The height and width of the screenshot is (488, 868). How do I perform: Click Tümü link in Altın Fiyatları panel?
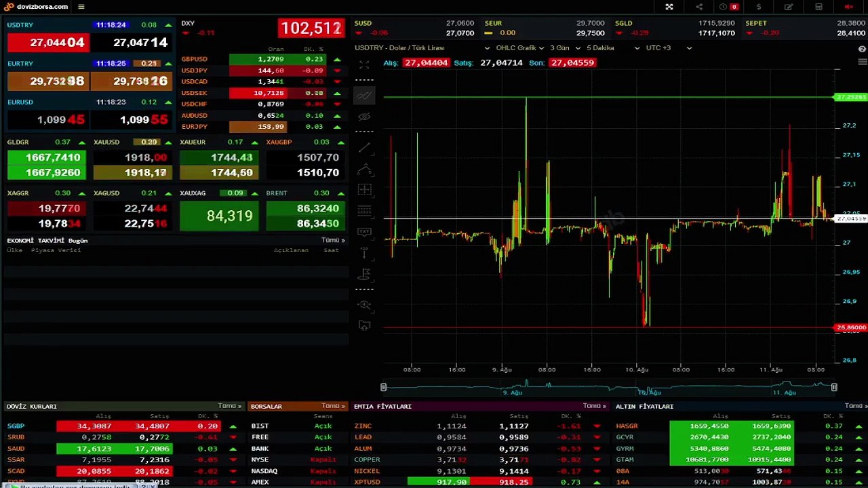point(854,406)
